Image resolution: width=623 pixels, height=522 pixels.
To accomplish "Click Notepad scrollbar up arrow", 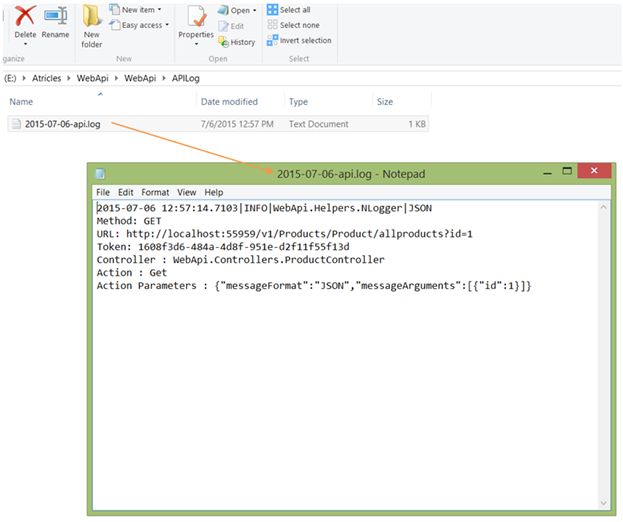I will click(604, 207).
